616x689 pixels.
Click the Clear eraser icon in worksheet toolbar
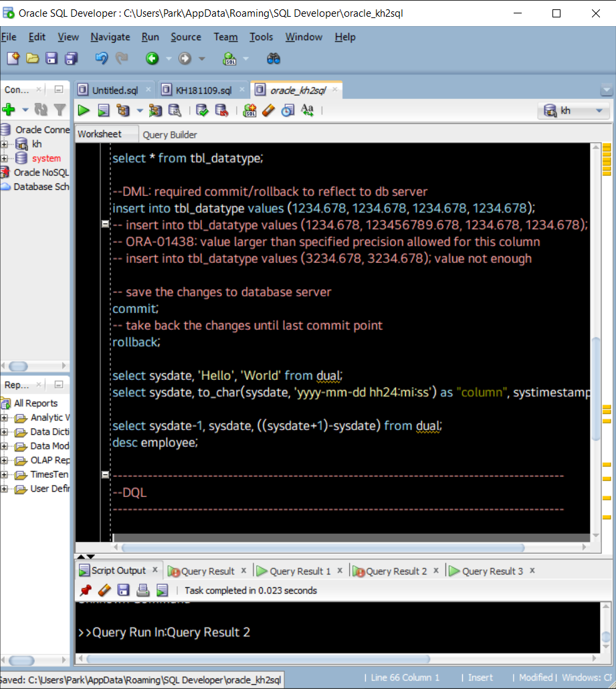(x=268, y=110)
